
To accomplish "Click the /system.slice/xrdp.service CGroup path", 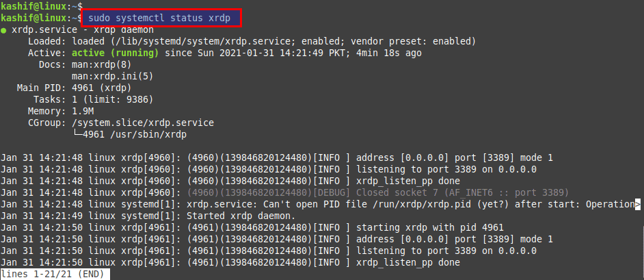I will (x=142, y=123).
